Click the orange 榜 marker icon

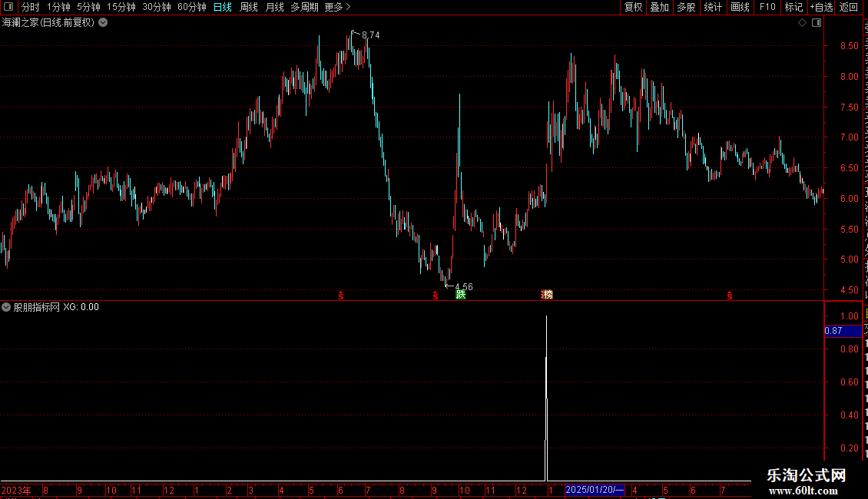(547, 294)
